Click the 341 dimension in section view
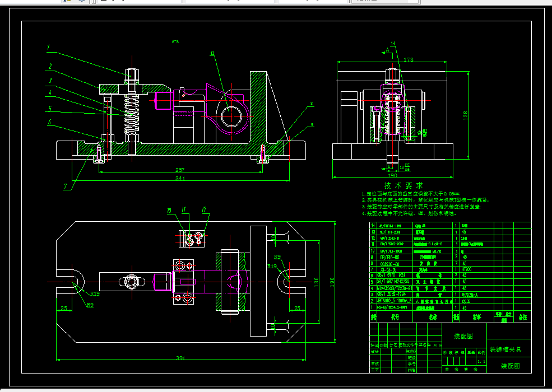The width and height of the screenshot is (552, 392). [x=180, y=179]
